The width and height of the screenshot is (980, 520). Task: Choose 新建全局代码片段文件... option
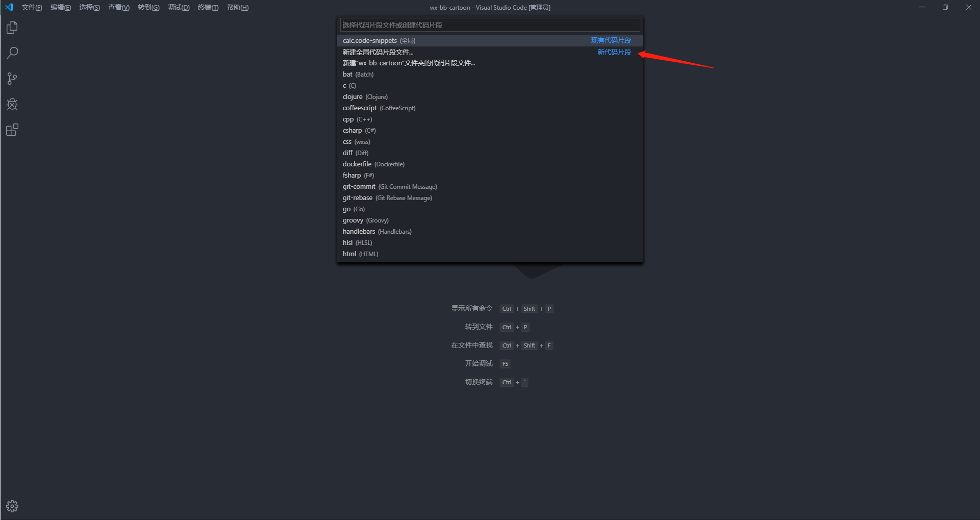(x=490, y=52)
